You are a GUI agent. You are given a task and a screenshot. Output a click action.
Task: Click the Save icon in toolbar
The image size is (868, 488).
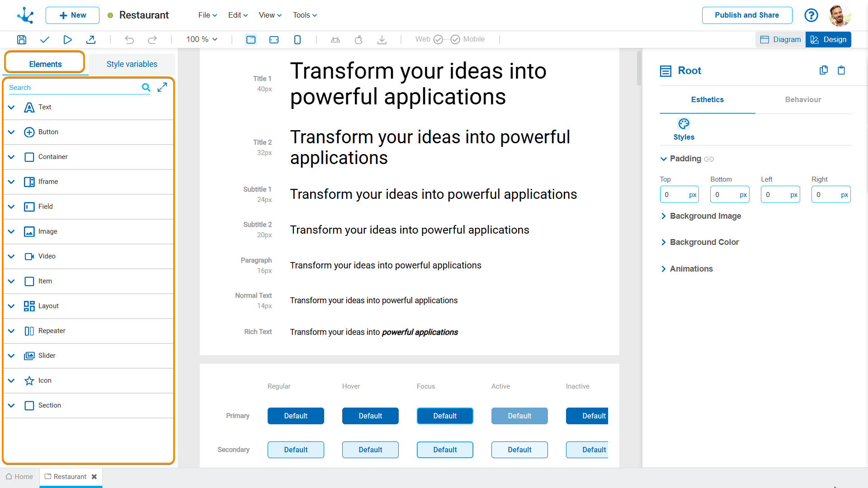point(21,40)
